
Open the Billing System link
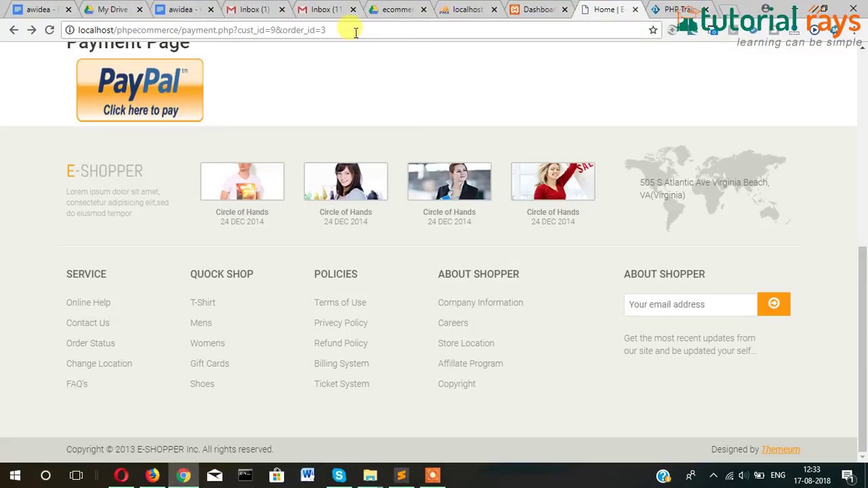pyautogui.click(x=341, y=363)
